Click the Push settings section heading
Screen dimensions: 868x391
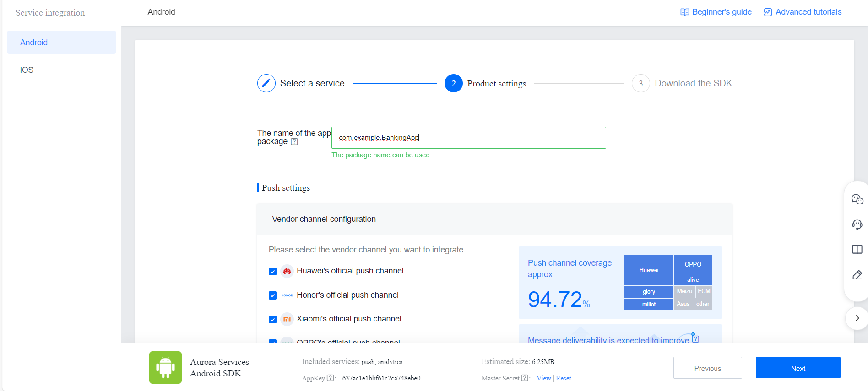(x=286, y=188)
